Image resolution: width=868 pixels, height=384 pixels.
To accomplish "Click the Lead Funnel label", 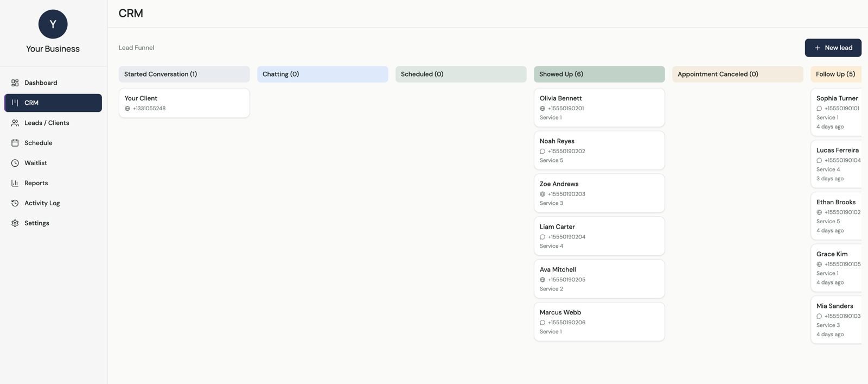I will coord(137,48).
